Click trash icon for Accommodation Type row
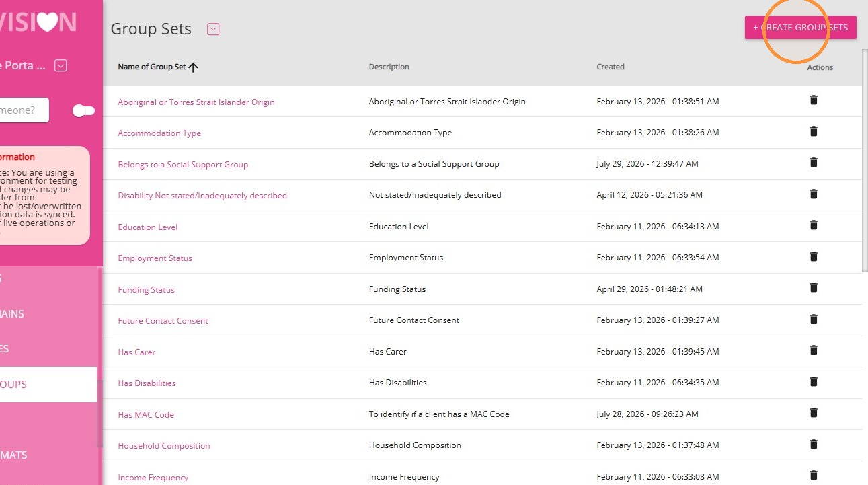868x485 pixels. coord(814,131)
